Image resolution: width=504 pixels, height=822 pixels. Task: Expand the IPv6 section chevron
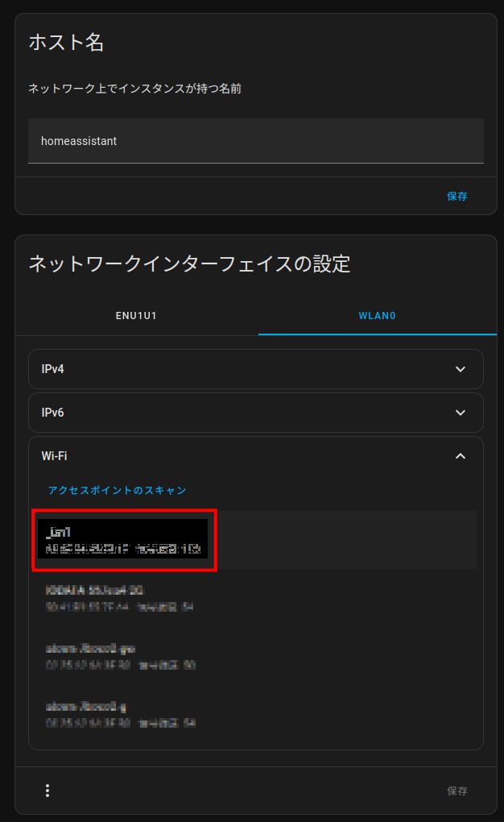point(461,413)
